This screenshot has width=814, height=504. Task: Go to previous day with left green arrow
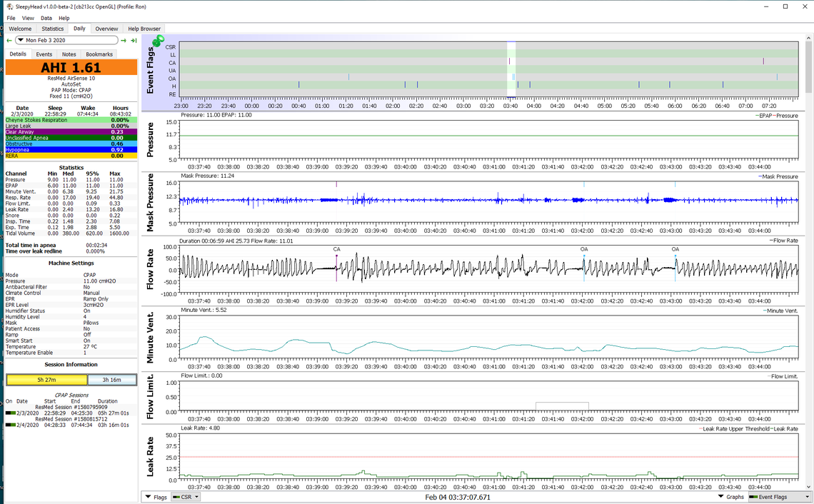click(x=9, y=40)
